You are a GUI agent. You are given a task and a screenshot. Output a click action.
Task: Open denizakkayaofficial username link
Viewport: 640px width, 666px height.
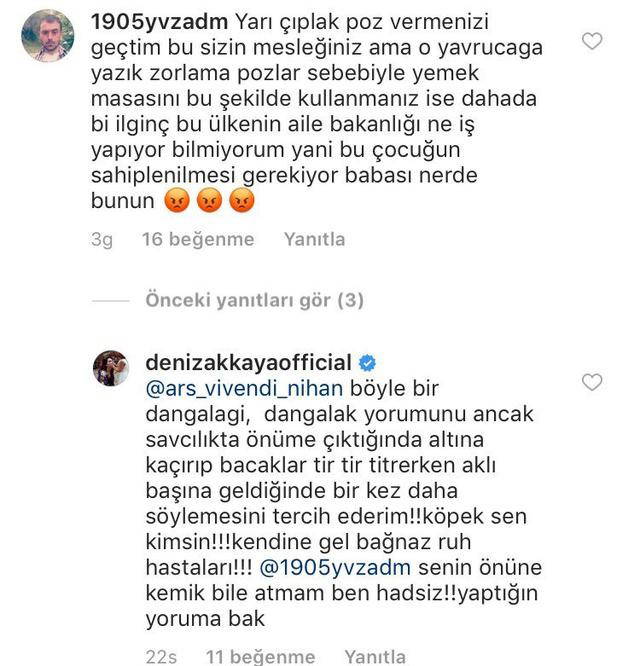[248, 363]
